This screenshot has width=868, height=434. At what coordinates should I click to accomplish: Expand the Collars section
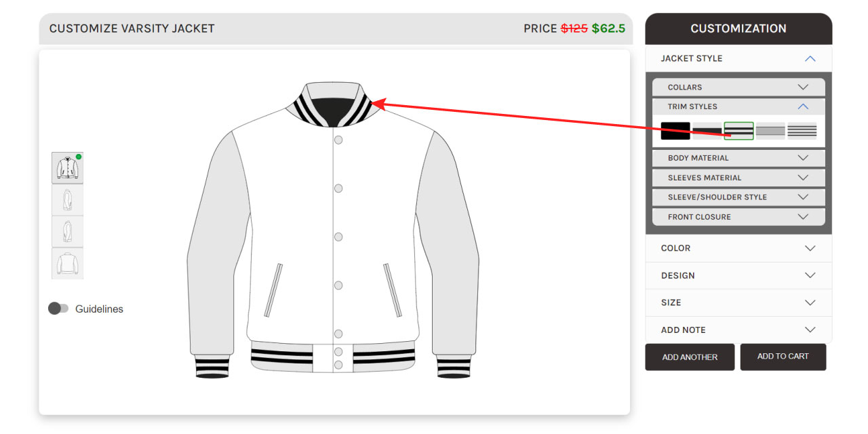738,87
